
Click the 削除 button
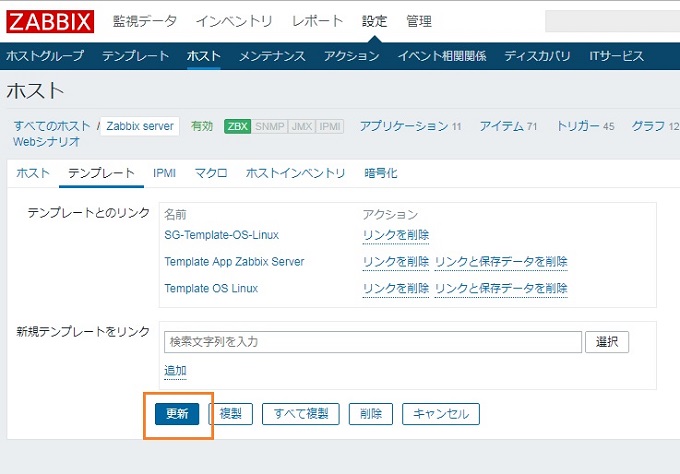[x=371, y=414]
